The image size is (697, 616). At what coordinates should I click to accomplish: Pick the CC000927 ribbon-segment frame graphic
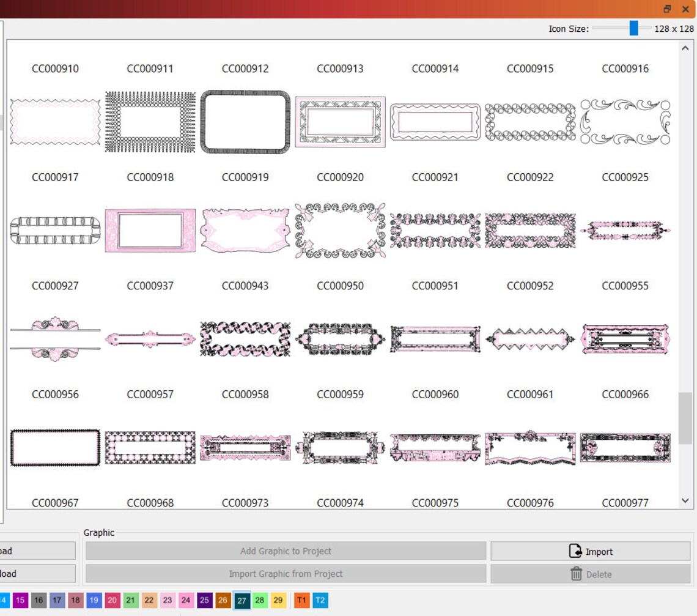pos(55,231)
